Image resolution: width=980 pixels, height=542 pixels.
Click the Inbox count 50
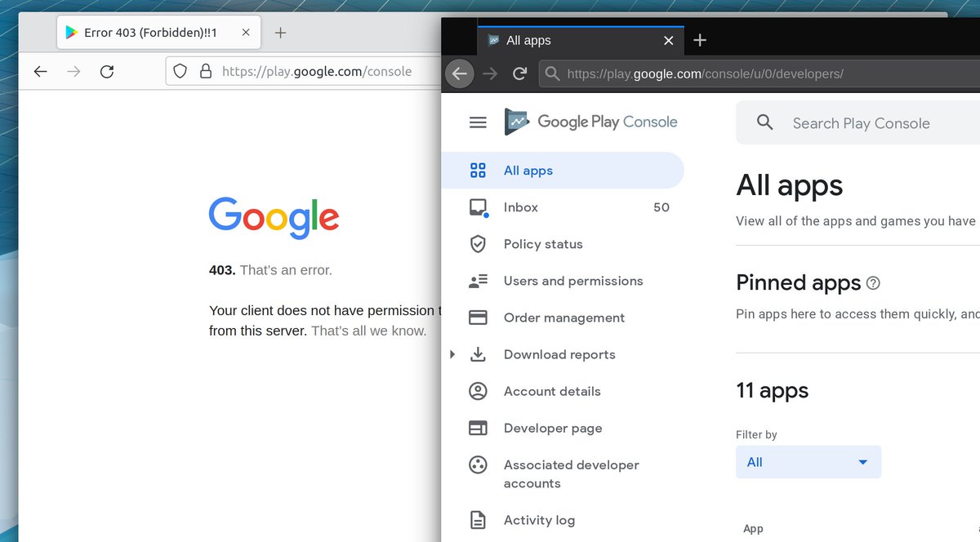click(661, 207)
